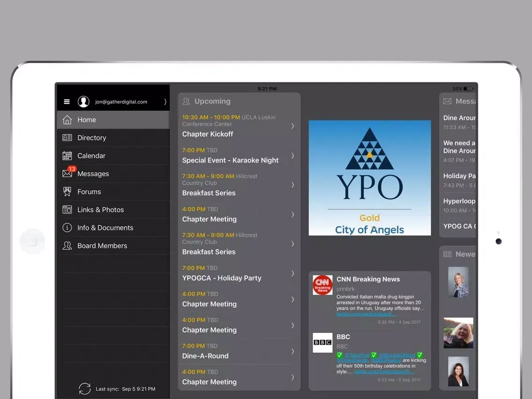The image size is (532, 399).
Task: Select Chapter Kickoff event title
Action: tap(207, 134)
